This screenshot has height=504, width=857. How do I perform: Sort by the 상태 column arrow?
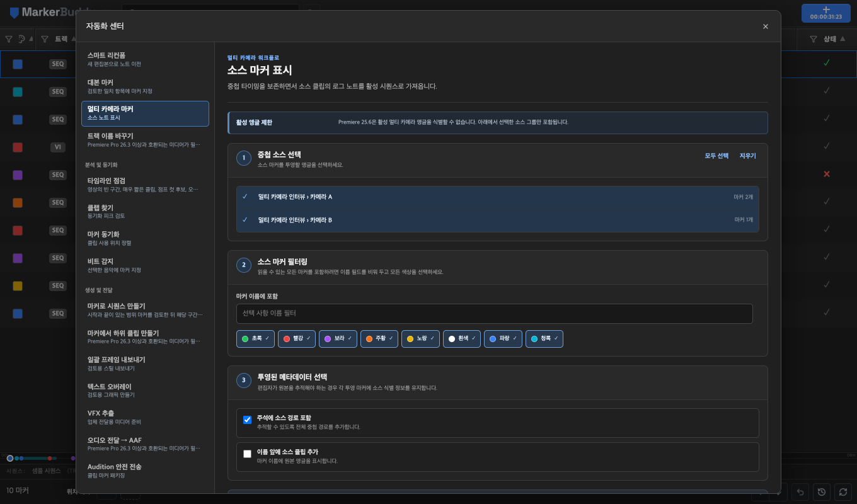coord(843,39)
